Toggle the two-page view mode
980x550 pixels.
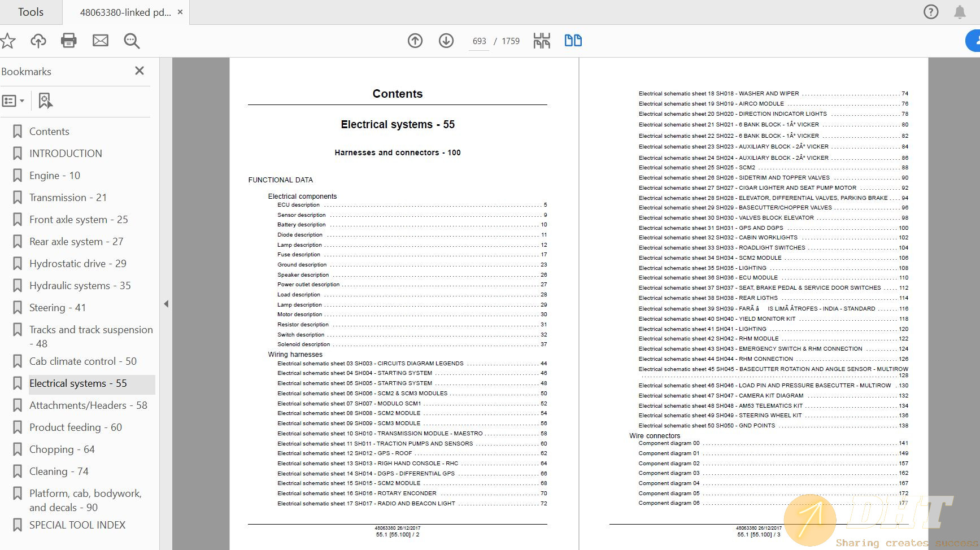573,41
